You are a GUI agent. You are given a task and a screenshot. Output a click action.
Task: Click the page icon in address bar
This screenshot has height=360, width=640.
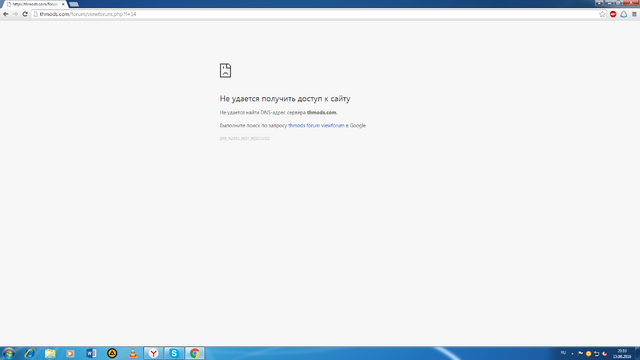click(x=36, y=14)
